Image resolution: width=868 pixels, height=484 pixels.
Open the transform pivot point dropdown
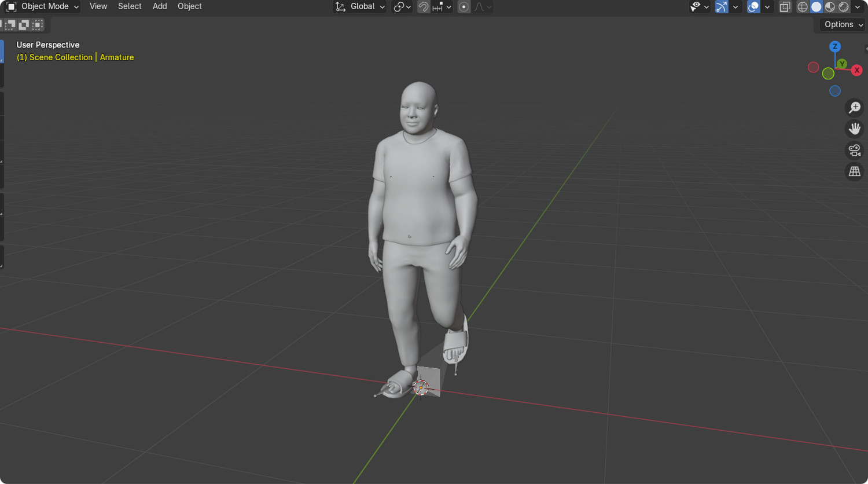pos(402,7)
